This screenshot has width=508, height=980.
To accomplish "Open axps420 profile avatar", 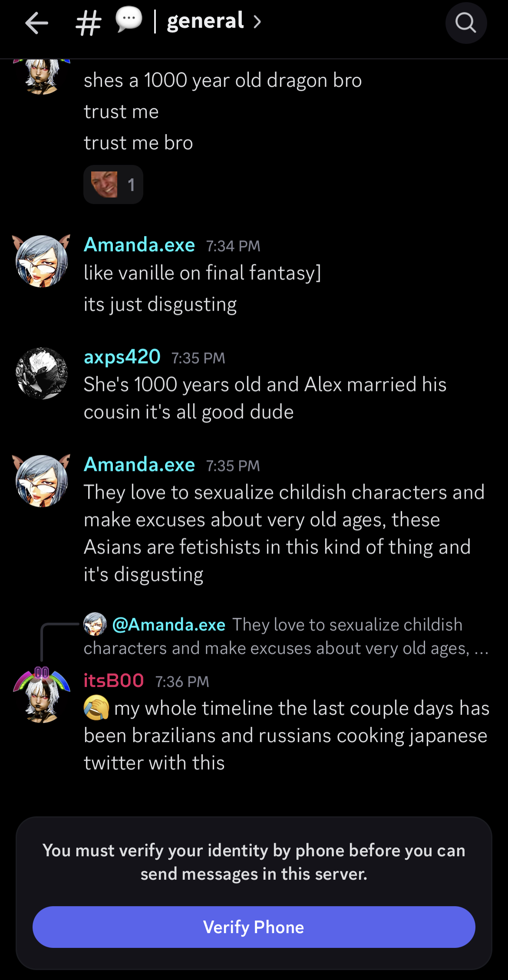I will pos(42,373).
